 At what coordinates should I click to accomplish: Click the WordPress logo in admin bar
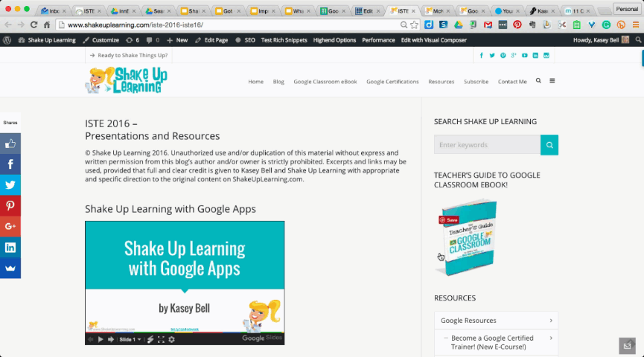click(7, 40)
